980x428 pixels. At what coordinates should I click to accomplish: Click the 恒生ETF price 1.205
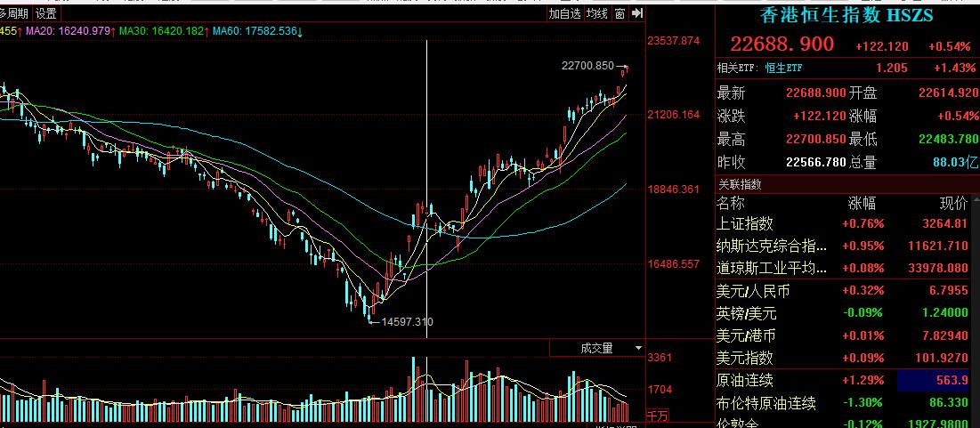click(x=892, y=69)
